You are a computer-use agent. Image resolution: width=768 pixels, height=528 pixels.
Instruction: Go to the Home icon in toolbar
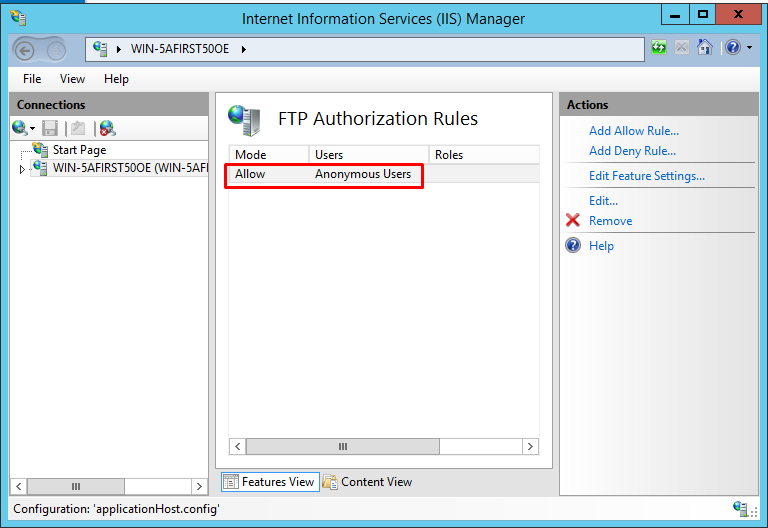705,48
